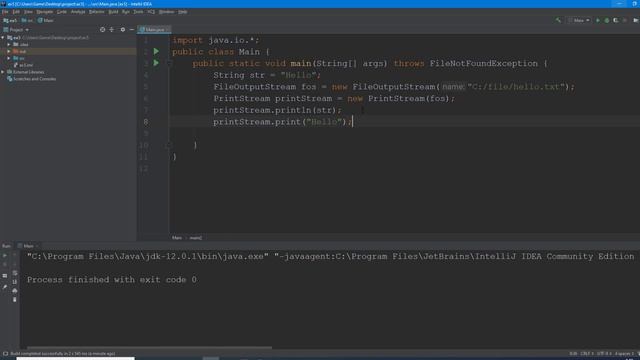Open the View menu
This screenshot has width=640, height=360.
pos(28,12)
